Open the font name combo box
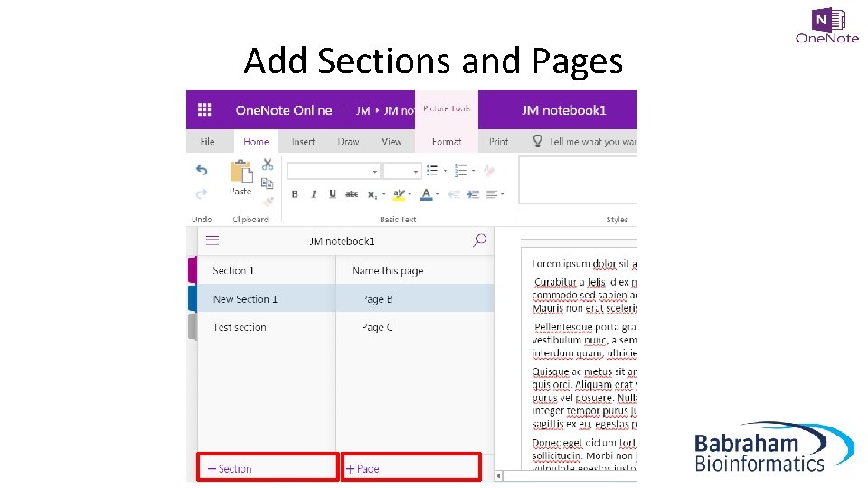This screenshot has height=488, width=868. [334, 171]
